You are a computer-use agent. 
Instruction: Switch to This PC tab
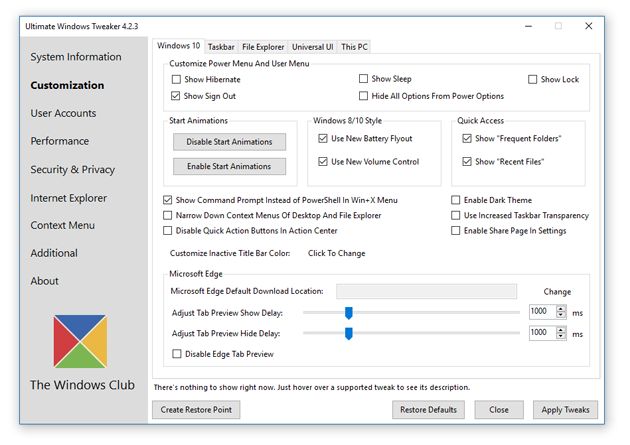tap(354, 47)
